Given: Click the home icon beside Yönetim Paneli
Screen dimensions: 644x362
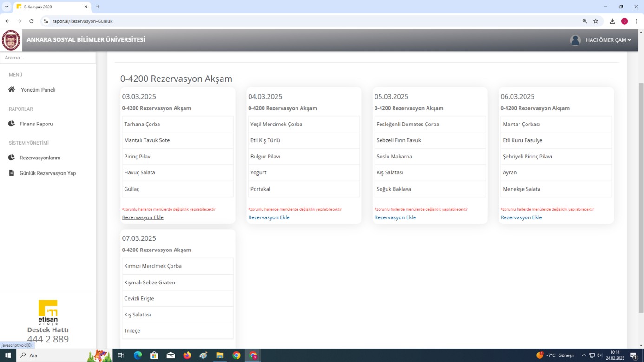Looking at the screenshot, I should [12, 90].
